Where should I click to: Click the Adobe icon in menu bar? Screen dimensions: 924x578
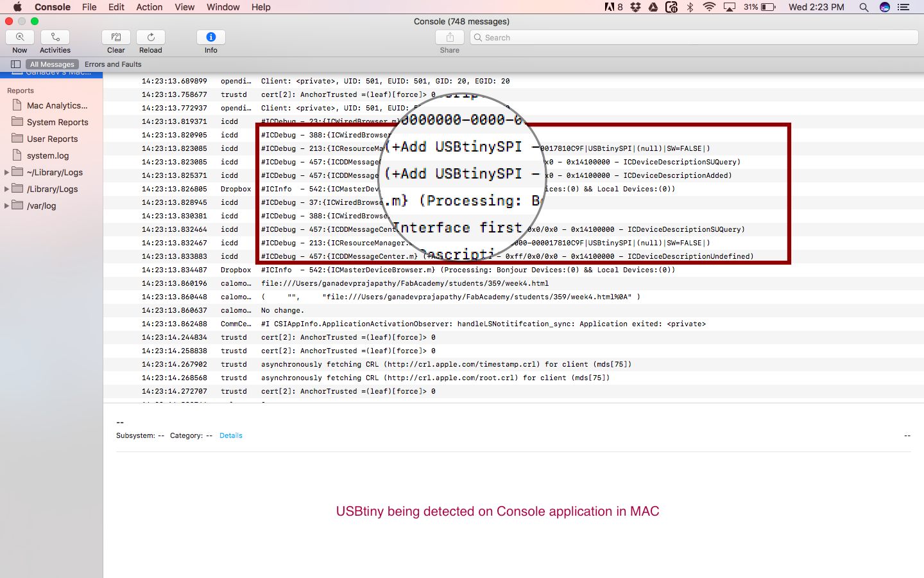click(613, 7)
